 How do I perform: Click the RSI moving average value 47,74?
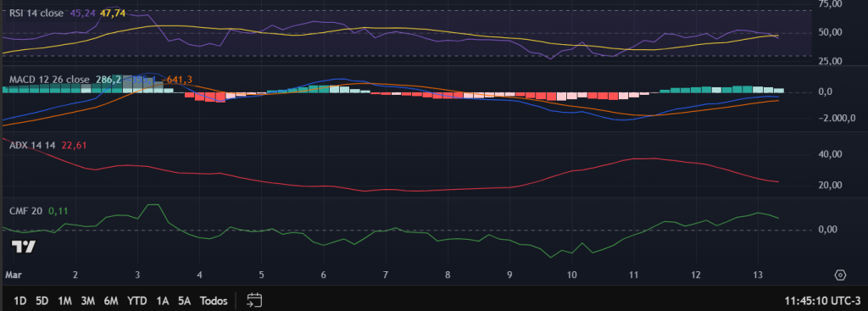pos(113,14)
